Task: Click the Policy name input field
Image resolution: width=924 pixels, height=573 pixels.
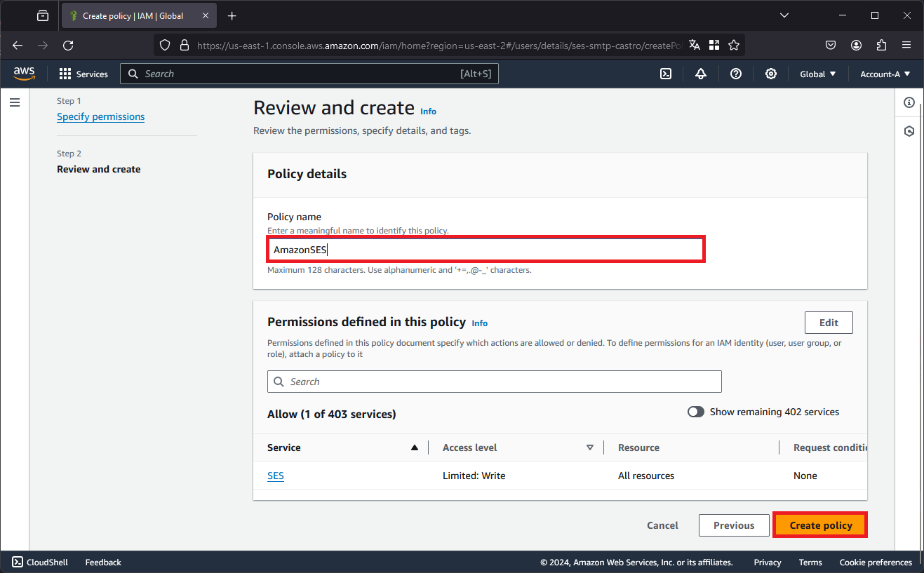Action: click(486, 250)
